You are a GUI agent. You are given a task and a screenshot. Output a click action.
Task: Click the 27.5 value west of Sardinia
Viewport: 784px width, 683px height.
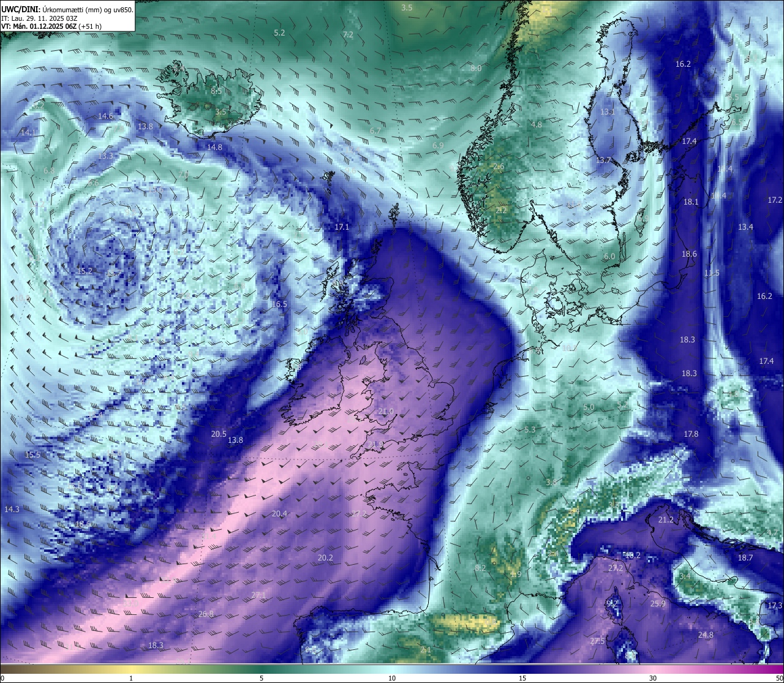coord(597,641)
